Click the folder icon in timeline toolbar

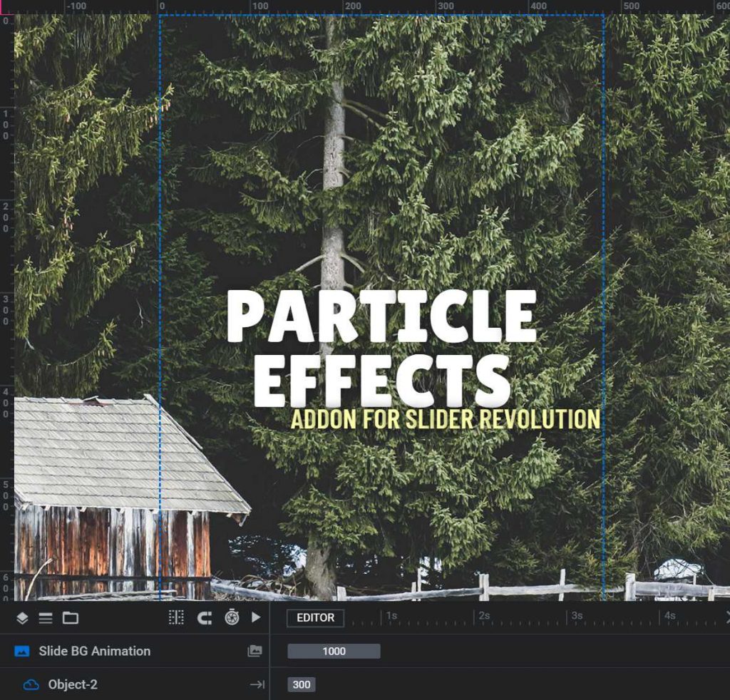point(70,618)
